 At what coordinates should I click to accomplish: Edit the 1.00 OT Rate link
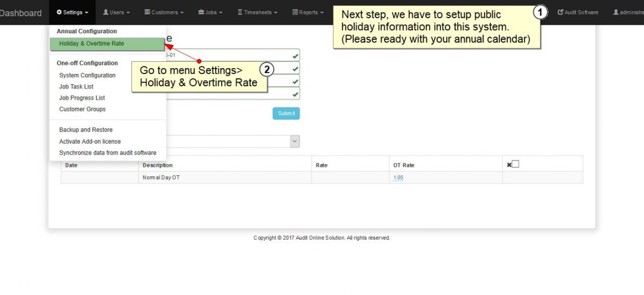pos(398,178)
